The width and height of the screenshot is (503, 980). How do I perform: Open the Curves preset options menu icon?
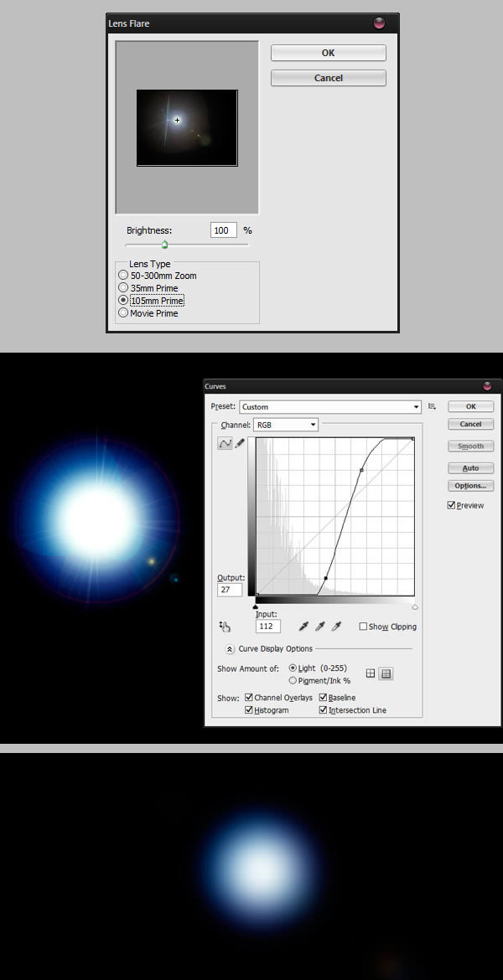tap(432, 407)
